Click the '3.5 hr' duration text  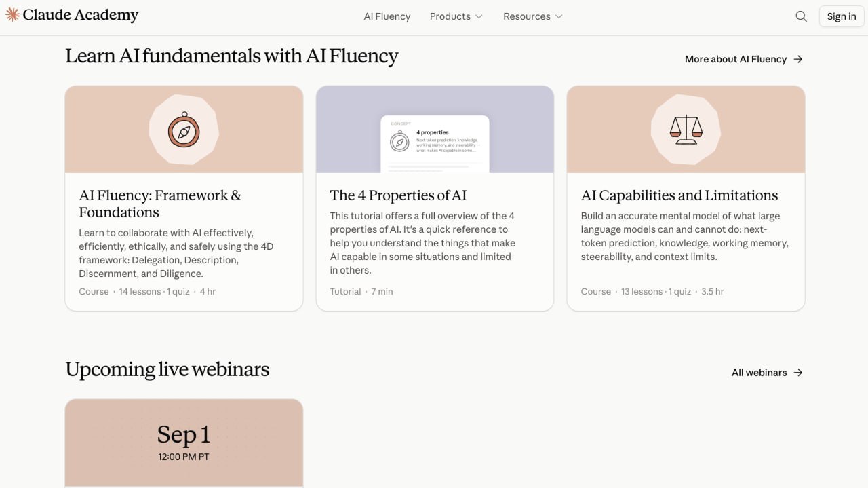[713, 292]
